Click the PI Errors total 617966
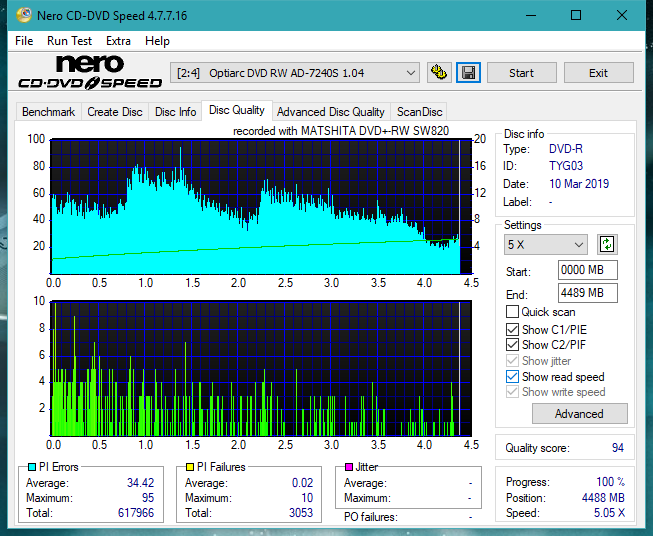653x536 pixels. pyautogui.click(x=136, y=513)
